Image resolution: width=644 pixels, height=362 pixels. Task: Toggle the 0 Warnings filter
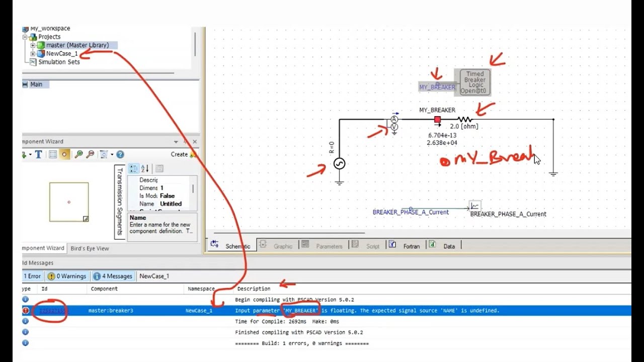pyautogui.click(x=67, y=276)
